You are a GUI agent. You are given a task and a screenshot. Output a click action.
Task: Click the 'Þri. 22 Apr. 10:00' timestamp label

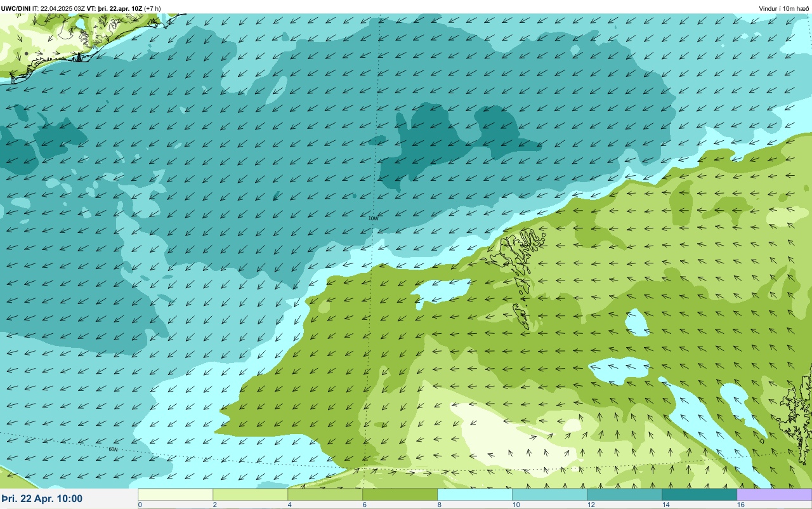[x=42, y=499]
